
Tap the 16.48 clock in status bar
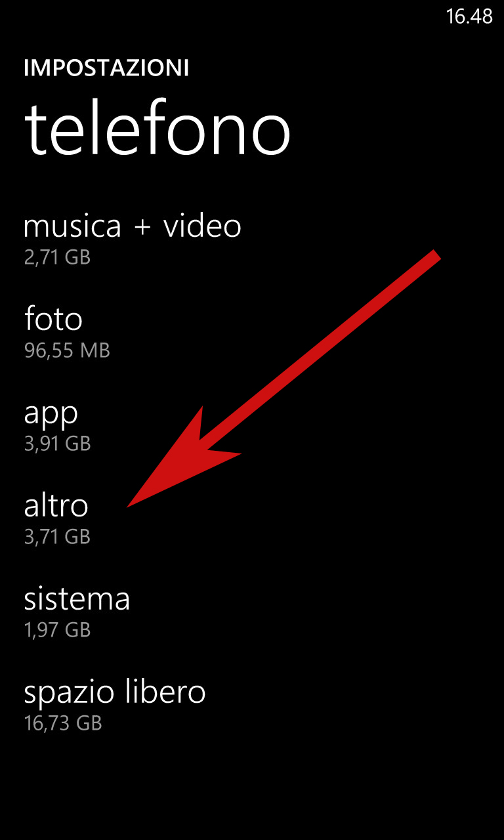(469, 16)
